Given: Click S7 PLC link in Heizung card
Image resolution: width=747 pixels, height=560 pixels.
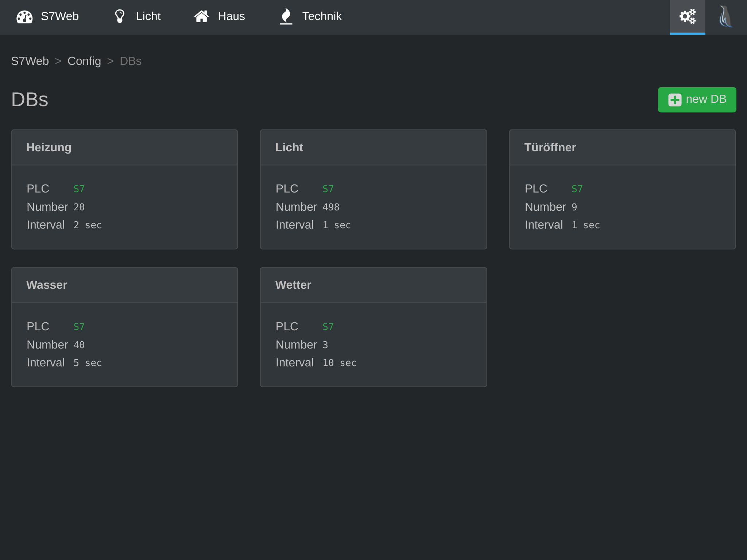Looking at the screenshot, I should pos(79,189).
